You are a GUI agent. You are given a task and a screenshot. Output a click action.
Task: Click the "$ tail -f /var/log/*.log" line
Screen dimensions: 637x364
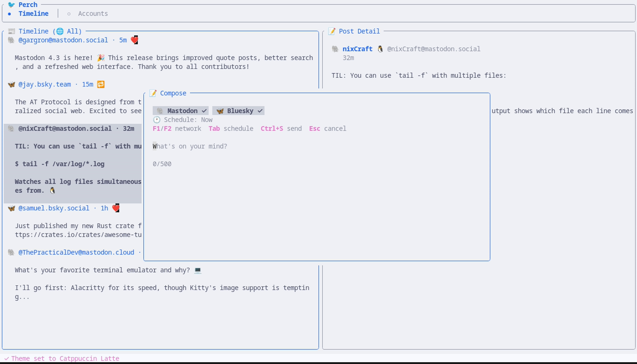click(x=60, y=164)
